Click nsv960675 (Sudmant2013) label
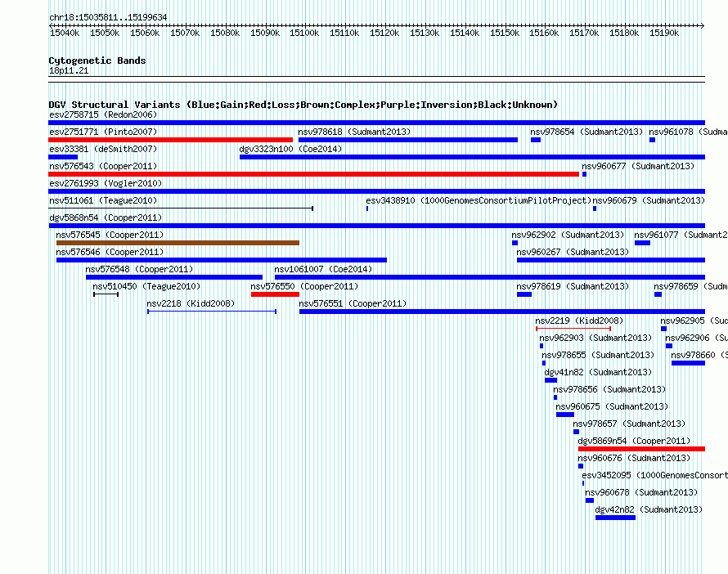This screenshot has width=728, height=574. (612, 406)
